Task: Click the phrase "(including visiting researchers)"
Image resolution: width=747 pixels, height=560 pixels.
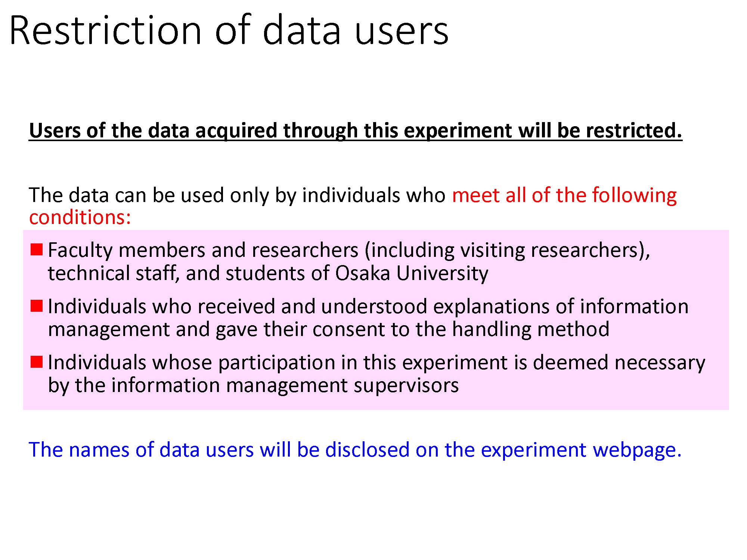Action: 507,250
